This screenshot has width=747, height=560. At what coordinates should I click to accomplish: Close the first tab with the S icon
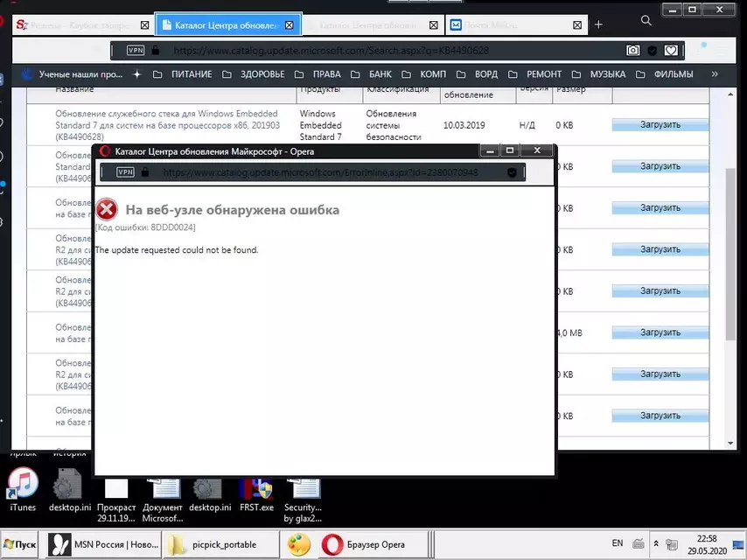(x=145, y=24)
